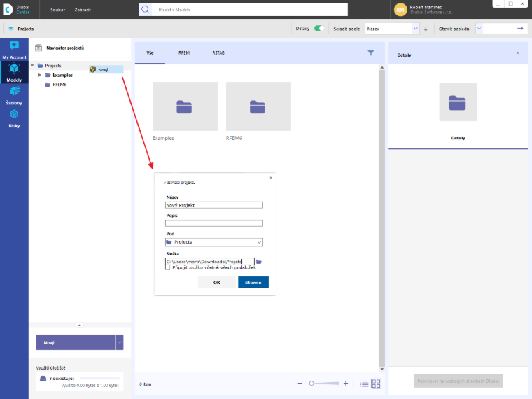Click the filter funnel icon

click(371, 53)
